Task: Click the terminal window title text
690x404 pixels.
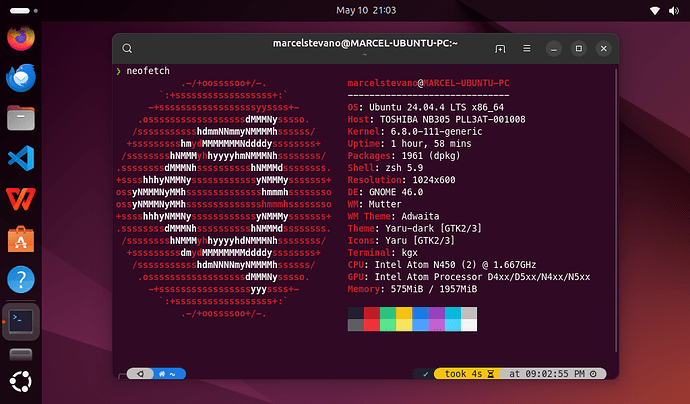Action: click(365, 43)
